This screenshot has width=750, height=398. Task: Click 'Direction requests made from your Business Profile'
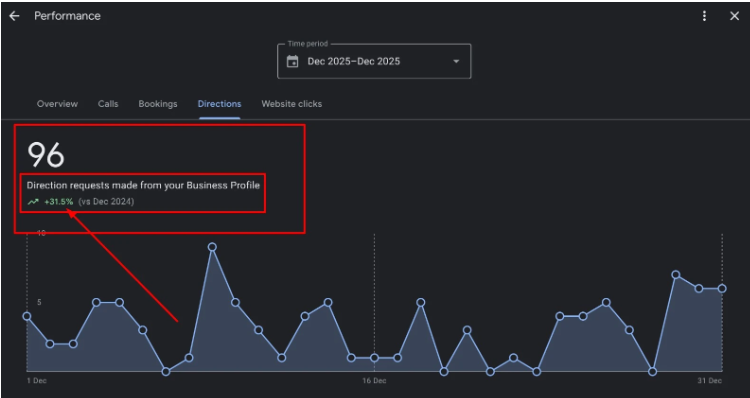point(143,185)
